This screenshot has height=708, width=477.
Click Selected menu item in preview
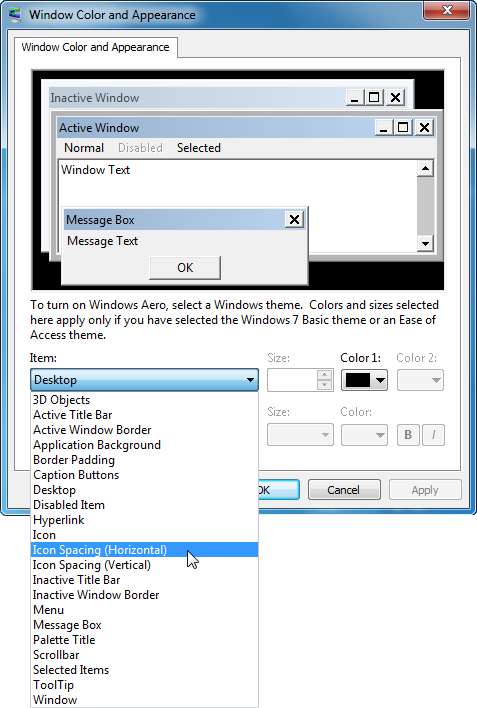pyautogui.click(x=199, y=148)
